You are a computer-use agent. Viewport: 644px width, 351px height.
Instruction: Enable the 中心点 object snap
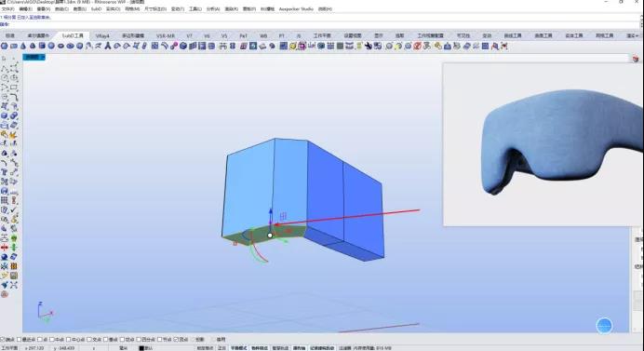(69, 340)
